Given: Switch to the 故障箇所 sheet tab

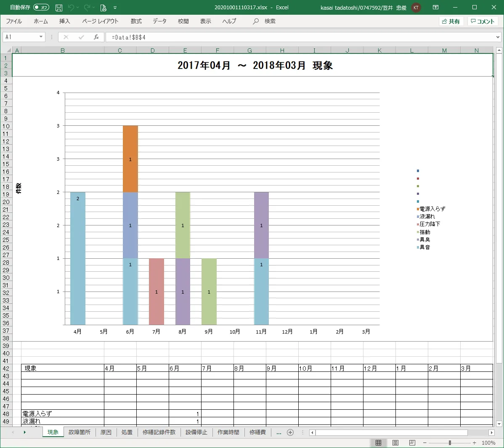Looking at the screenshot, I should click(x=80, y=432).
